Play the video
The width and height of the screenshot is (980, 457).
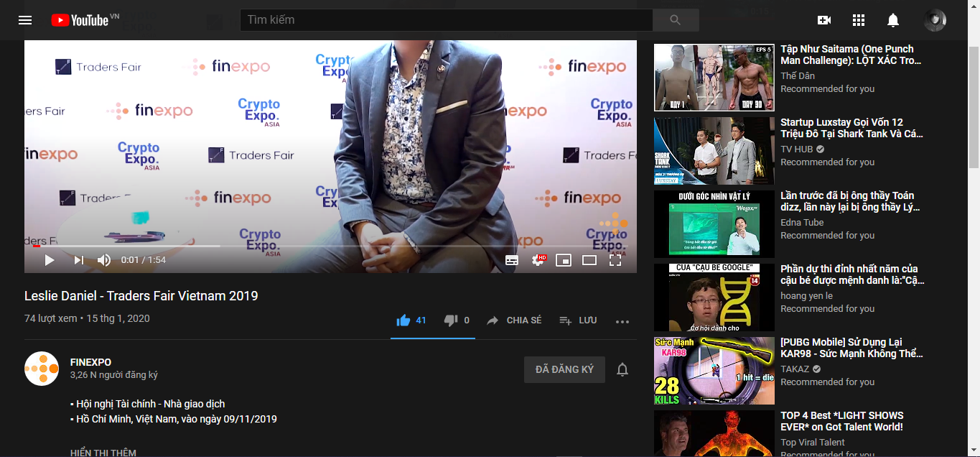pos(50,260)
